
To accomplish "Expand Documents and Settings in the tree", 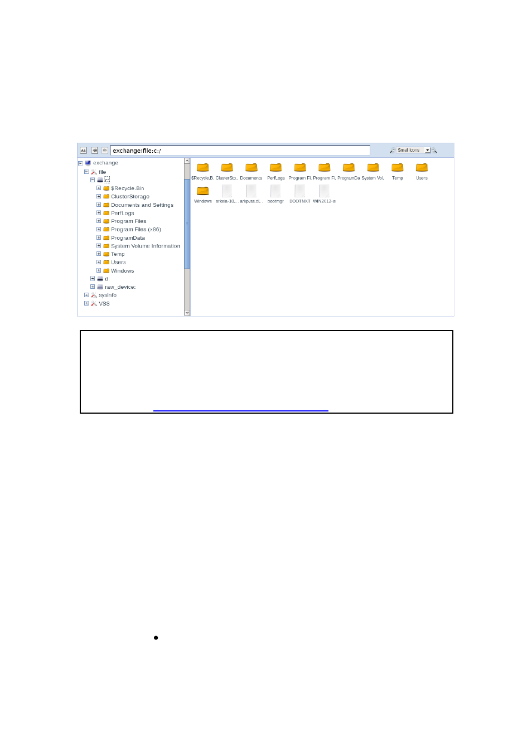I will [x=99, y=205].
